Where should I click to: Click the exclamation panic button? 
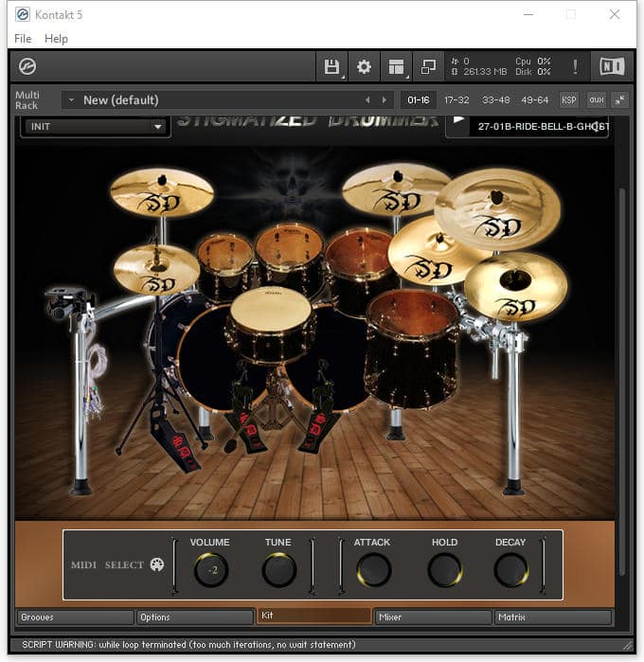[575, 66]
